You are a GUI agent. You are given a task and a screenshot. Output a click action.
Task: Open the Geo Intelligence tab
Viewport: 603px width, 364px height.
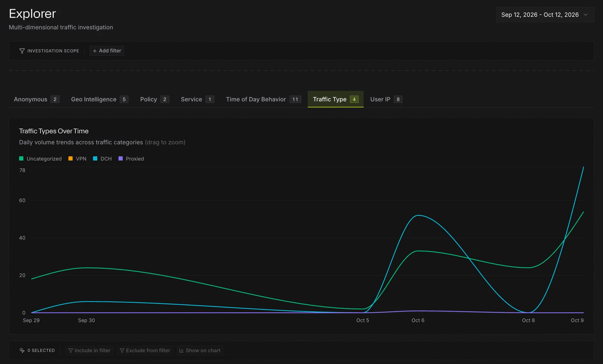99,99
